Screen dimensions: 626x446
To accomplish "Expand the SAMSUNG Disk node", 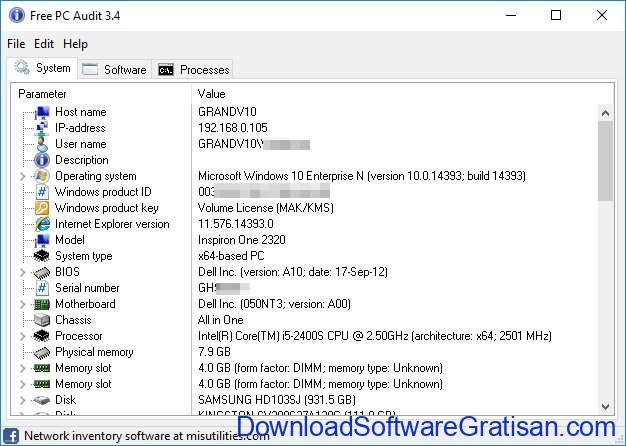I will click(x=22, y=400).
